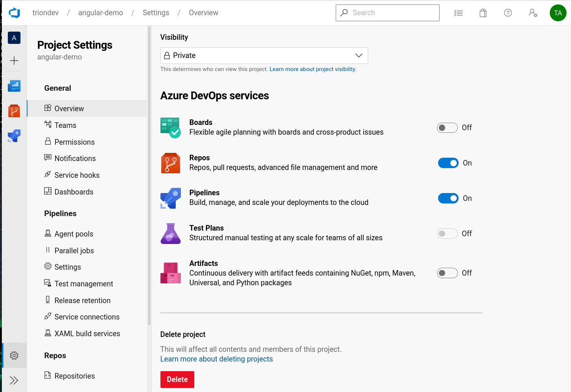This screenshot has height=392, width=571.
Task: Open Learn more about project visibility link
Action: (313, 69)
